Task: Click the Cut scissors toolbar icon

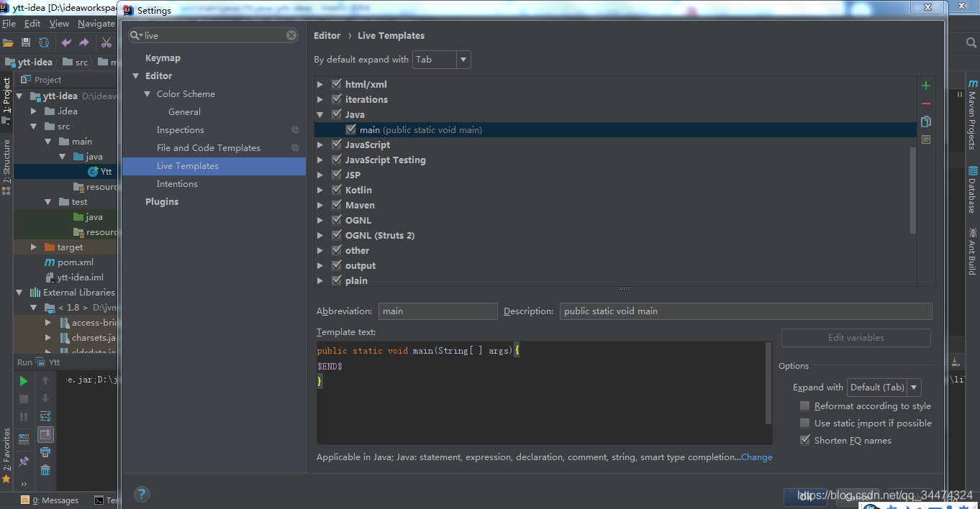Action: [x=106, y=43]
